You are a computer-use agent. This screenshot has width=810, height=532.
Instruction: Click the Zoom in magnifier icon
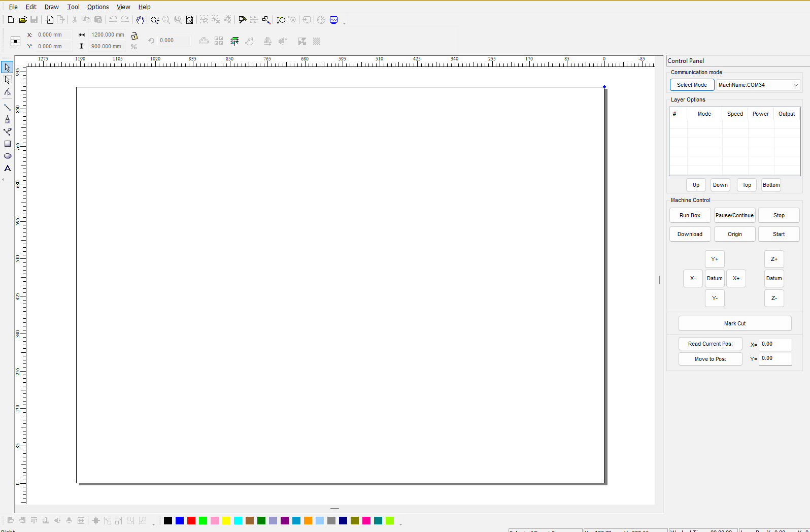point(155,20)
